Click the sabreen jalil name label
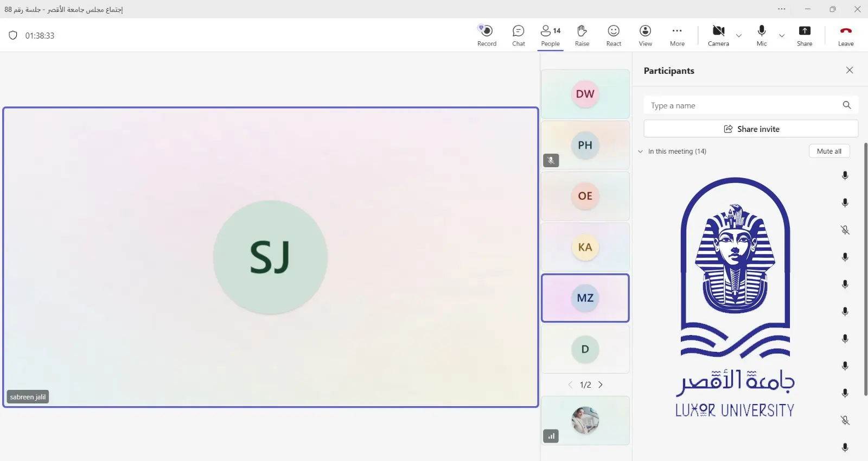Image resolution: width=868 pixels, height=461 pixels. 28,397
